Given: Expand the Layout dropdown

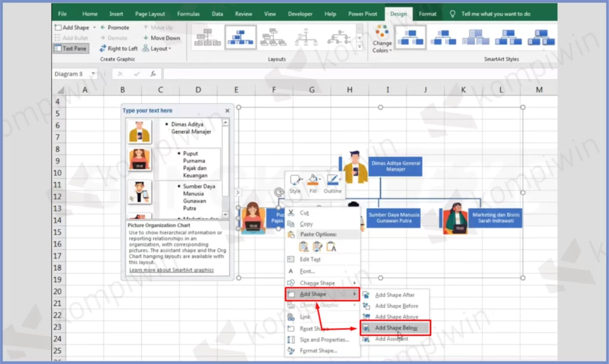Looking at the screenshot, I should 161,49.
